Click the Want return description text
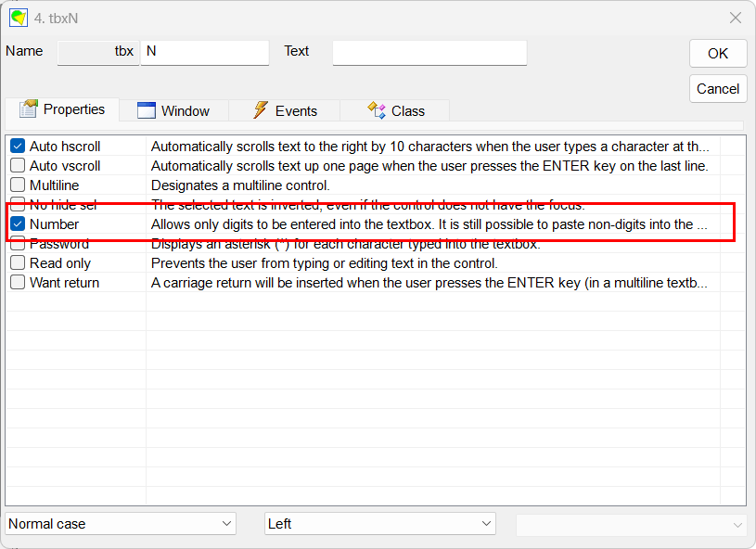Viewport: 756px width, 549px height. pos(429,283)
